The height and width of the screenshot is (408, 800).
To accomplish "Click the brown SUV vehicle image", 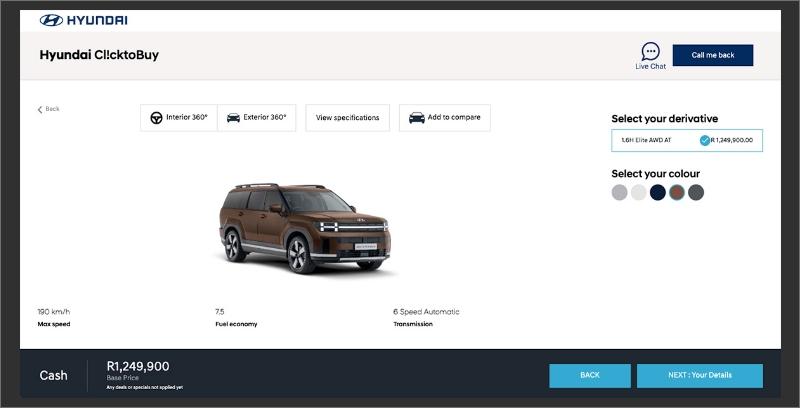I will pyautogui.click(x=305, y=228).
